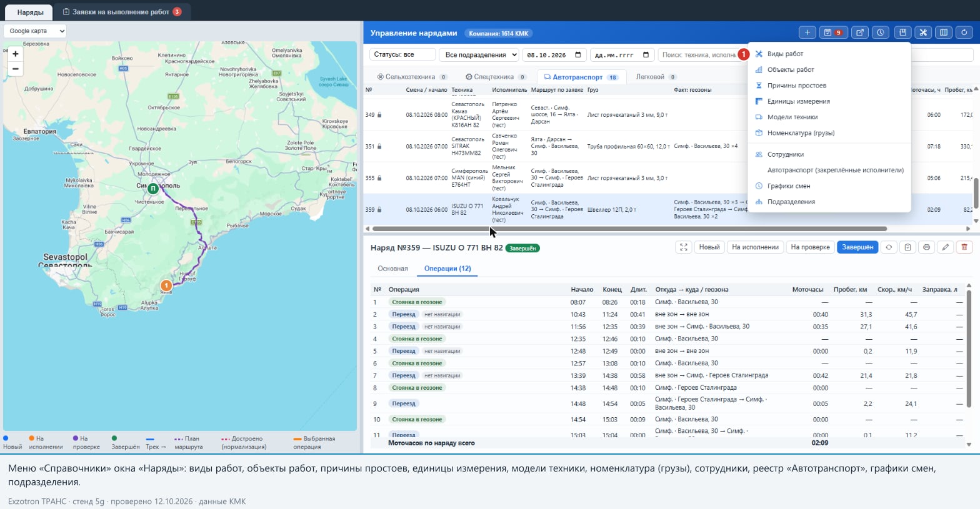Open the Google карта map type dropdown
980x509 pixels.
point(35,31)
